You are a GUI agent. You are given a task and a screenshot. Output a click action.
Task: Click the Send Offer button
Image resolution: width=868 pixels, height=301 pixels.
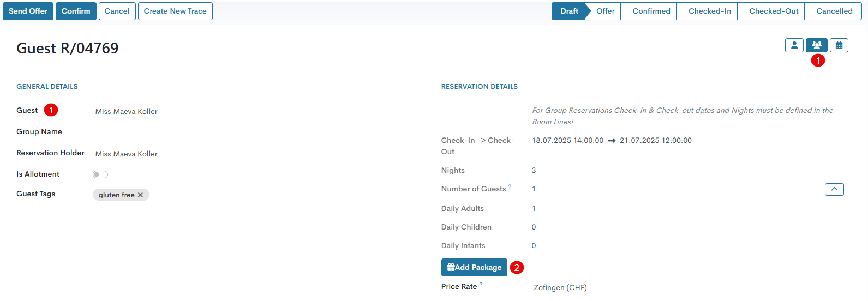pyautogui.click(x=28, y=11)
